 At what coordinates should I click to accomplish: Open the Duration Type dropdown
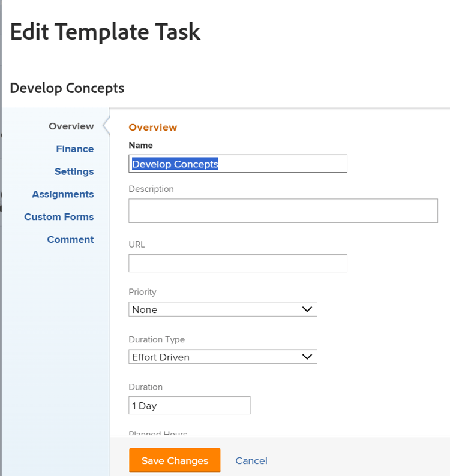223,357
